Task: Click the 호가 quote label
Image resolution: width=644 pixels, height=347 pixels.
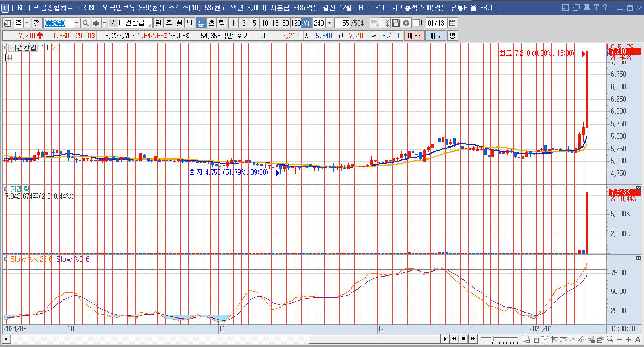Action: click(243, 36)
